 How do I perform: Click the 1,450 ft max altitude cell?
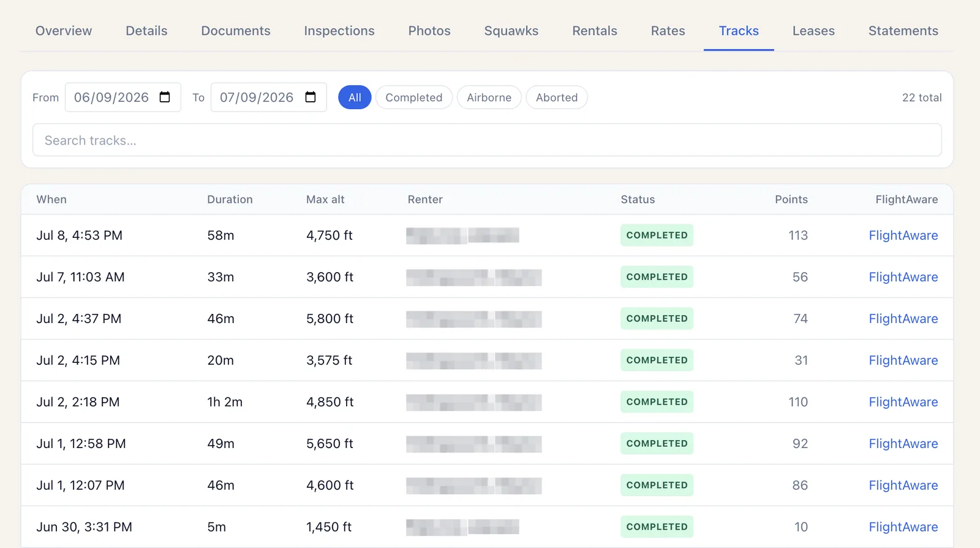[329, 527]
